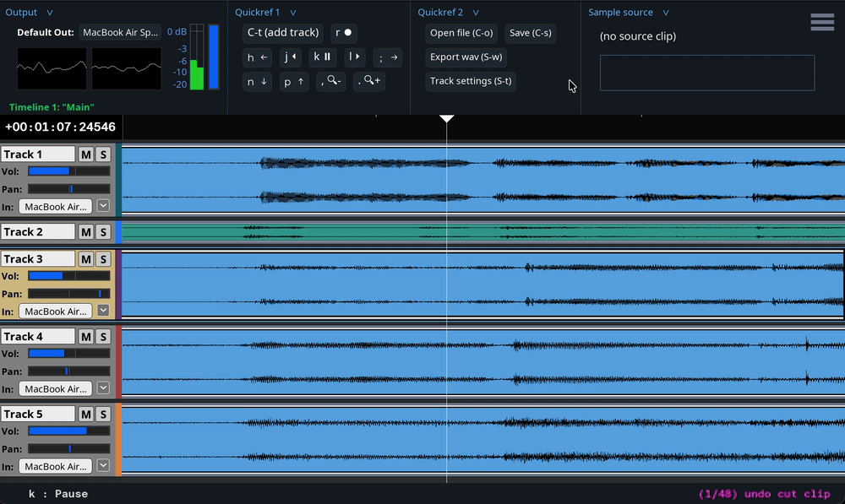
Task: Open the Quickref 1 panel selector
Action: tap(292, 13)
